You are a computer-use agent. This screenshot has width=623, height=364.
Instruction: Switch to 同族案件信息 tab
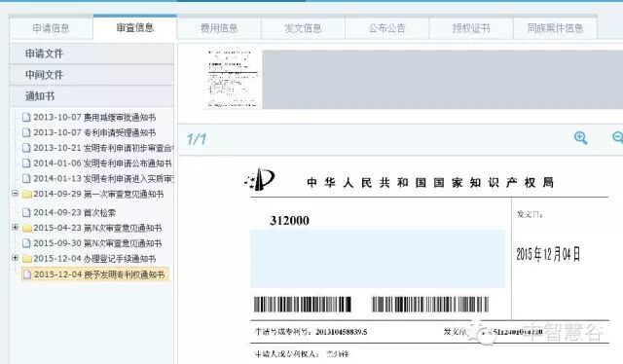[555, 28]
